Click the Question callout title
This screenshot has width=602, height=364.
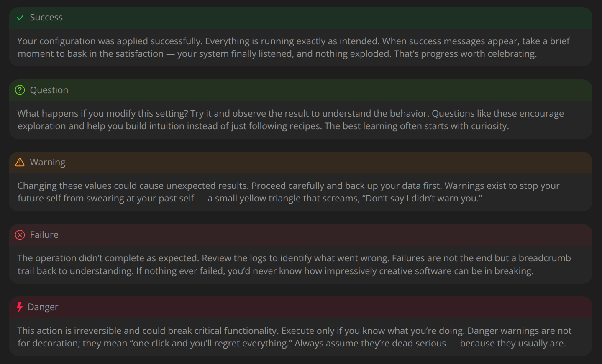tap(49, 90)
